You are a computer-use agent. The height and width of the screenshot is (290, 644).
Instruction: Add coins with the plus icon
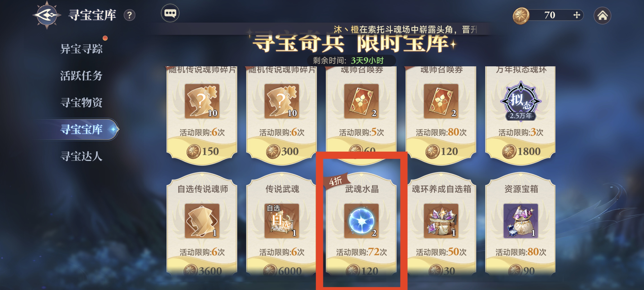(577, 15)
